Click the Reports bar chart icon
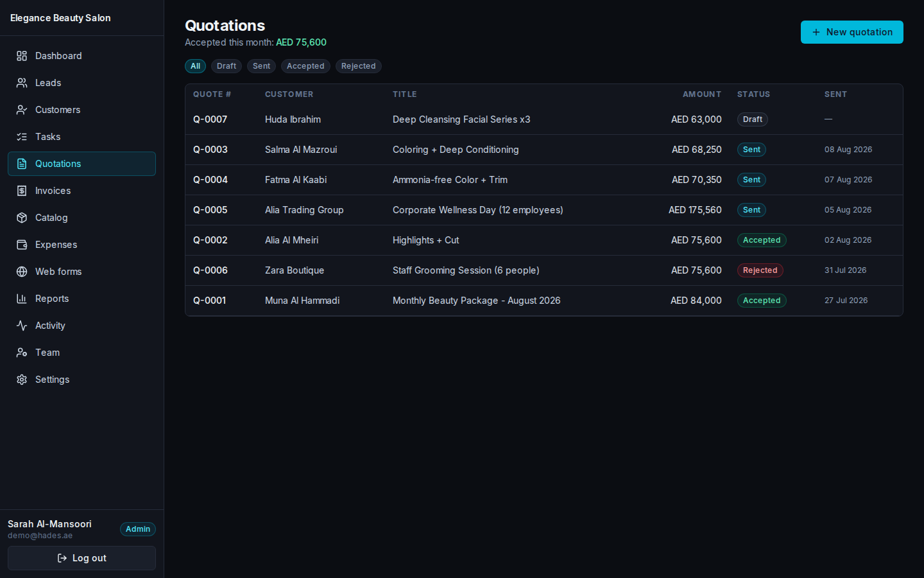Image resolution: width=924 pixels, height=578 pixels. coord(22,299)
